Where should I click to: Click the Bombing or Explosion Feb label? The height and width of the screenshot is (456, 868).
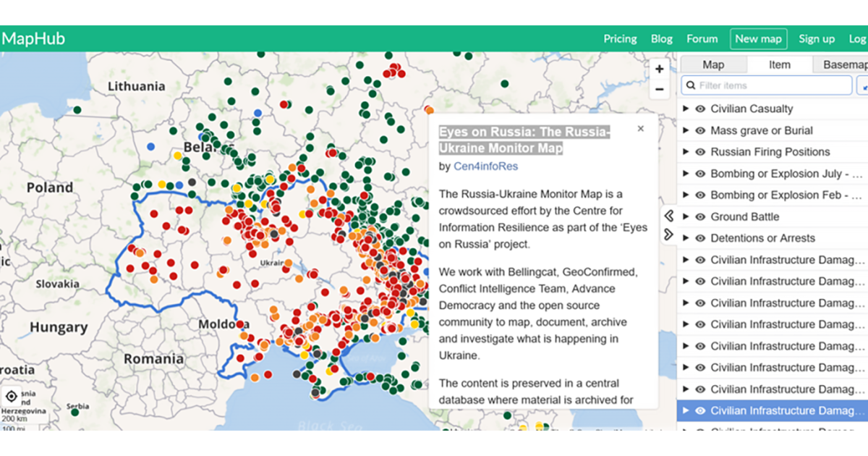tap(788, 195)
